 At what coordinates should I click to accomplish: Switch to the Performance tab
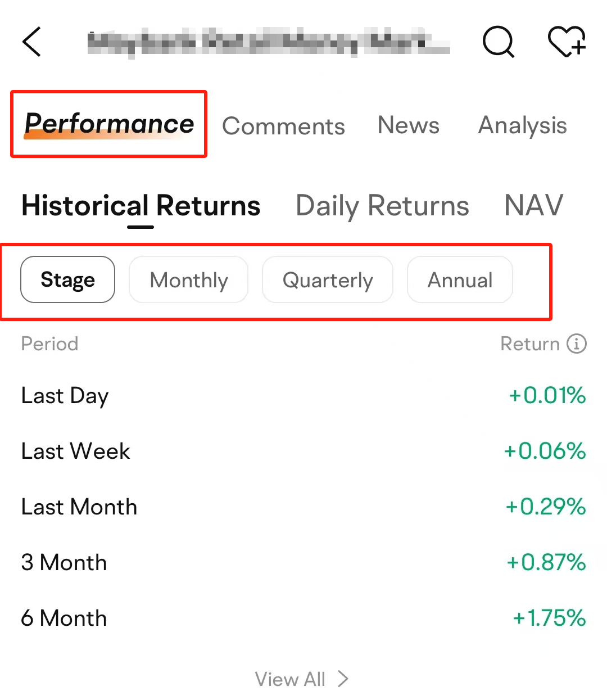109,124
